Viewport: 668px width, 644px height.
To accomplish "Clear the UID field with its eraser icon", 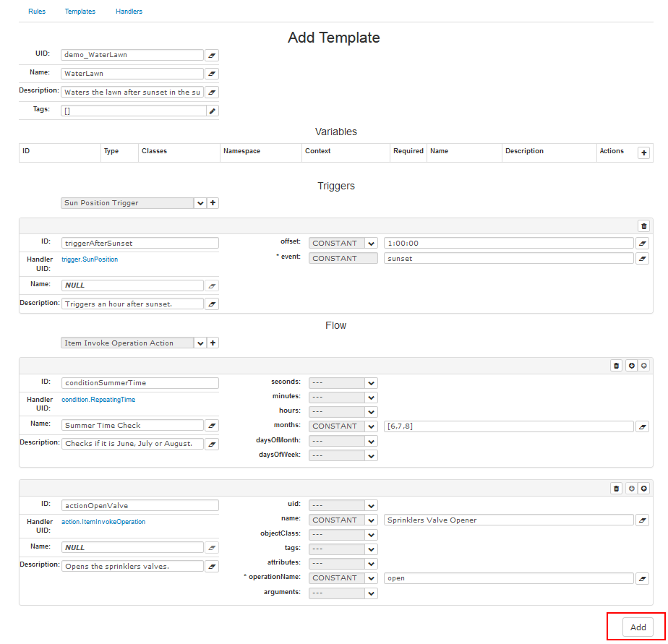I will (212, 55).
